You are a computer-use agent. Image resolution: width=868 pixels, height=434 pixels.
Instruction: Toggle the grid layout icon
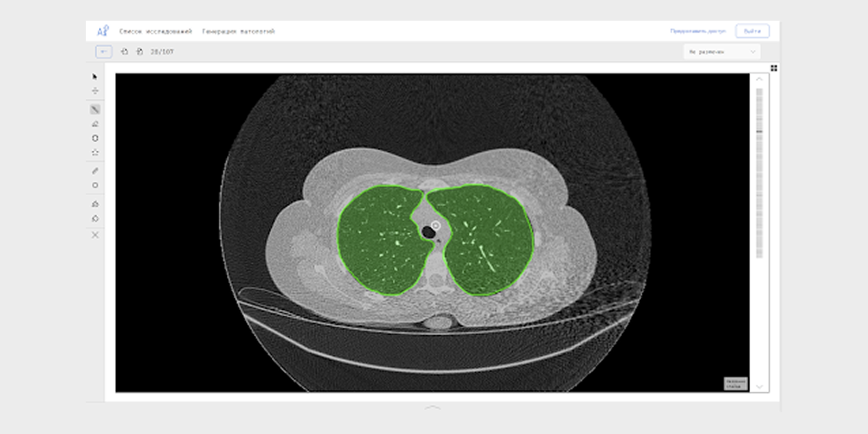774,68
